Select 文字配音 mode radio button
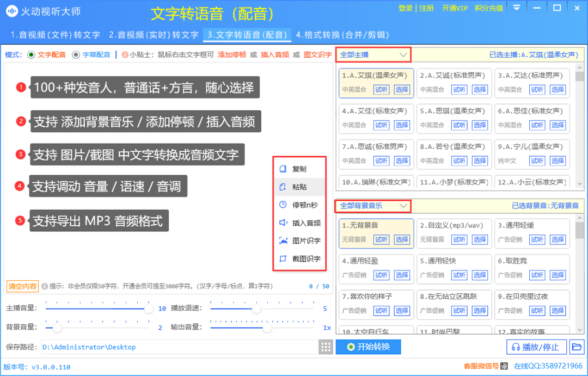 tap(32, 55)
